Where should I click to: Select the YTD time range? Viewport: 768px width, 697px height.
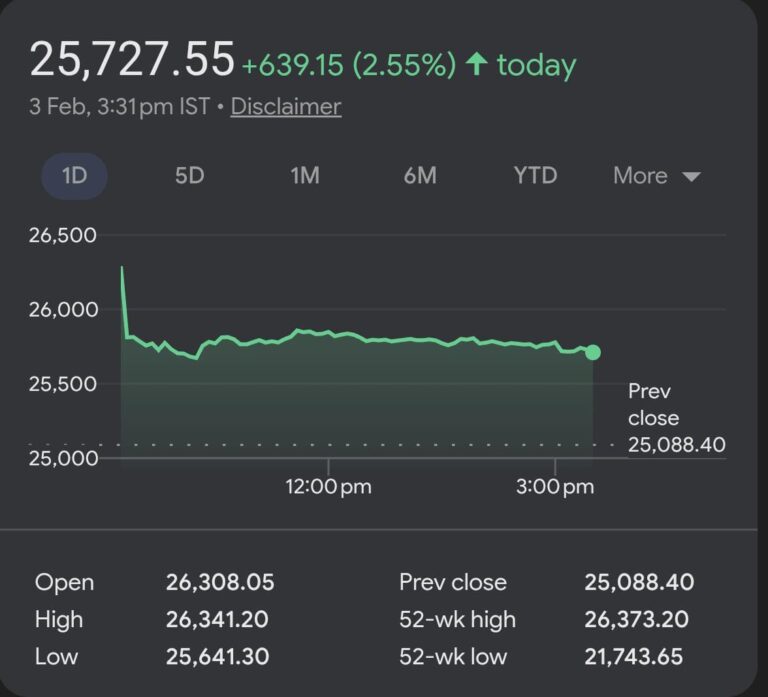535,176
